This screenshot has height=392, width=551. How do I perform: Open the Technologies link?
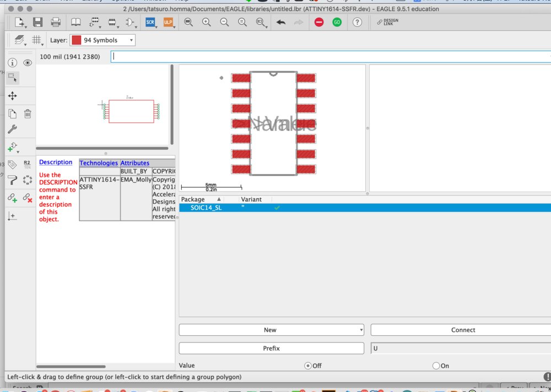click(99, 163)
